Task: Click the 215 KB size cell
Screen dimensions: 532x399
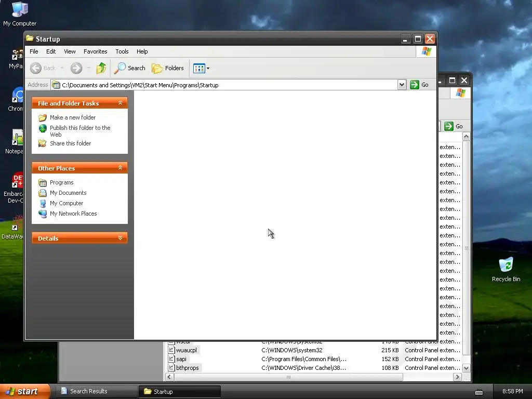Action: pyautogui.click(x=390, y=350)
